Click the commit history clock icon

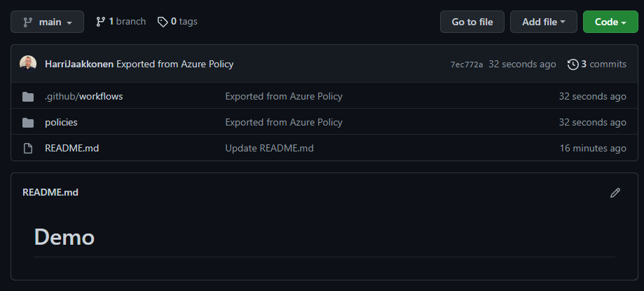coord(573,65)
